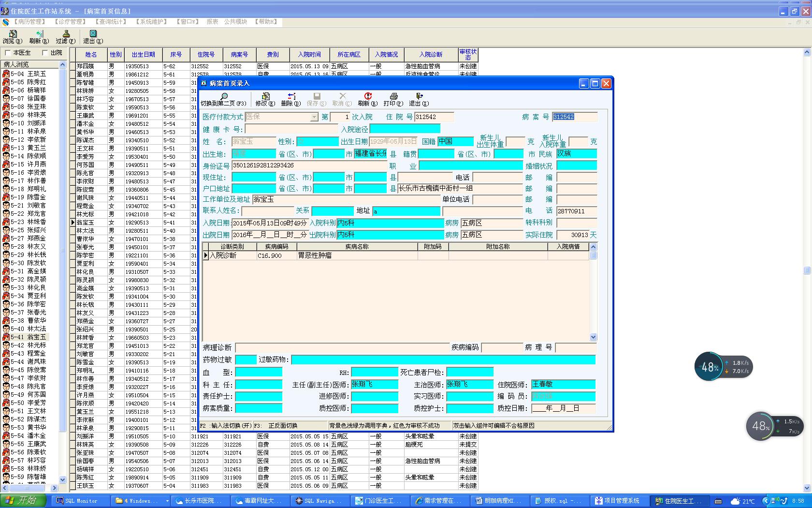Open the 病历管理 menu
Screen dimensions: 812x508
[30, 22]
